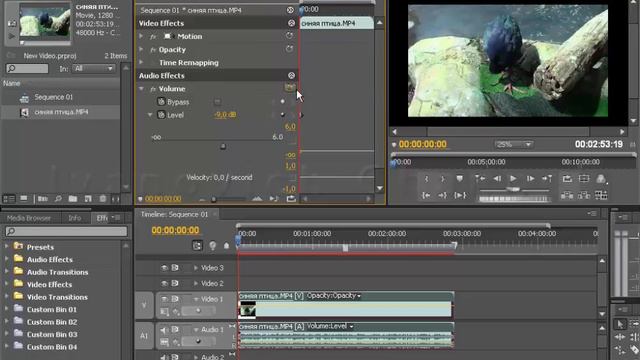Expand the Motion effect properties
This screenshot has height=360, width=640.
click(141, 36)
